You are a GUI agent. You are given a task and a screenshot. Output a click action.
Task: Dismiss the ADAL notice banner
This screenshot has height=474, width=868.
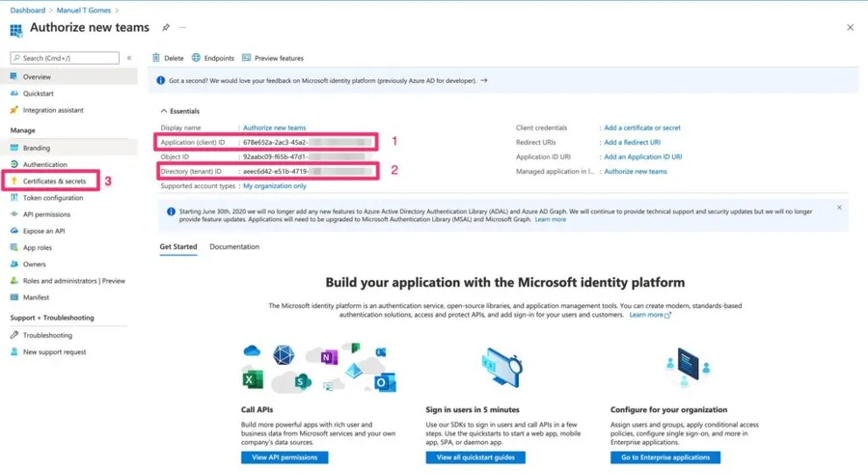[x=839, y=208]
